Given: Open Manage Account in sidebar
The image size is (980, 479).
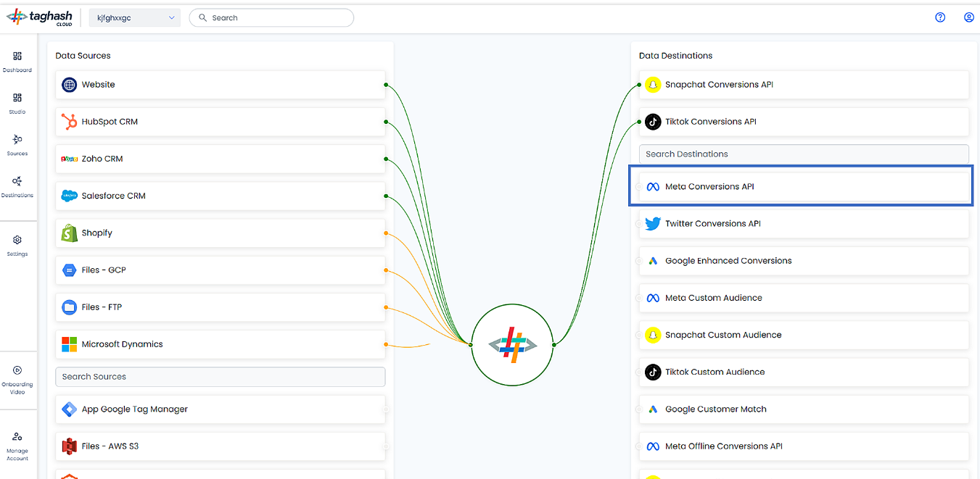Looking at the screenshot, I should coord(17,436).
